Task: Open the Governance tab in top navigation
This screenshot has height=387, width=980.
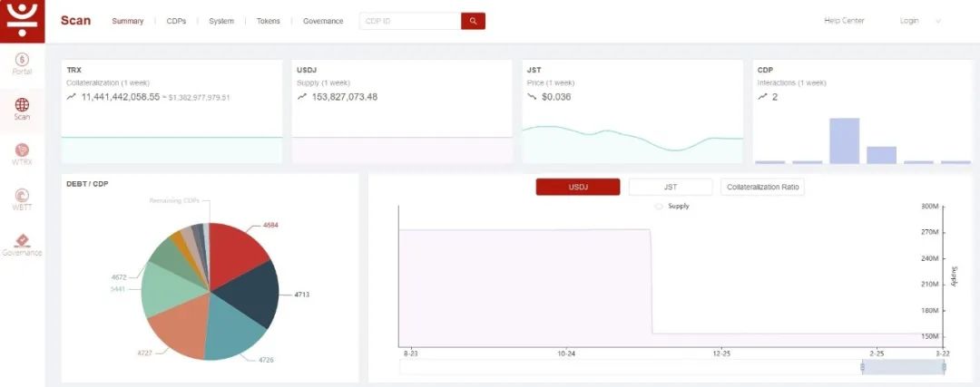Action: pos(323,21)
